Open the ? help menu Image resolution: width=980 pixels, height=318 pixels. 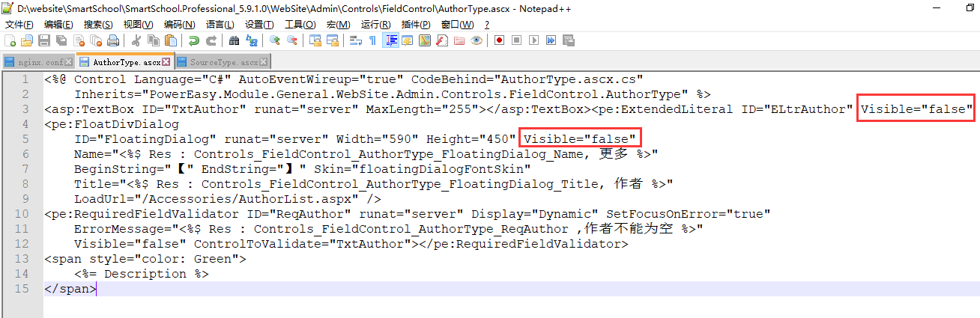[x=487, y=25]
